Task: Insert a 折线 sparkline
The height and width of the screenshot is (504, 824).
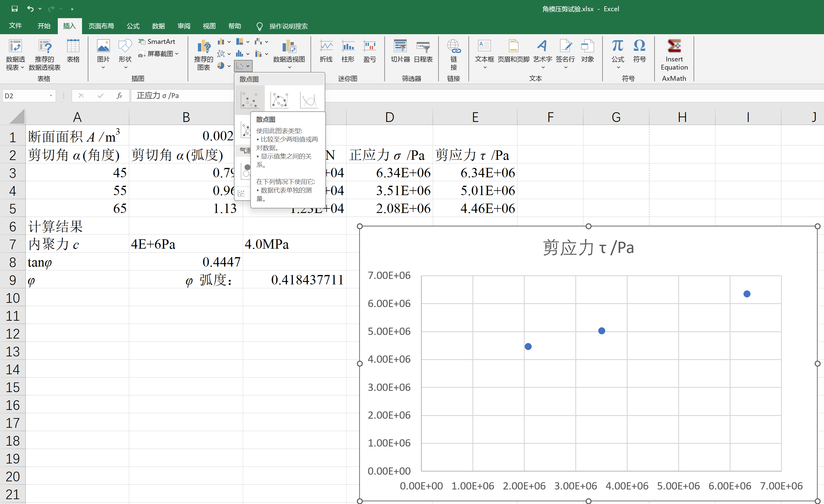Action: 326,51
